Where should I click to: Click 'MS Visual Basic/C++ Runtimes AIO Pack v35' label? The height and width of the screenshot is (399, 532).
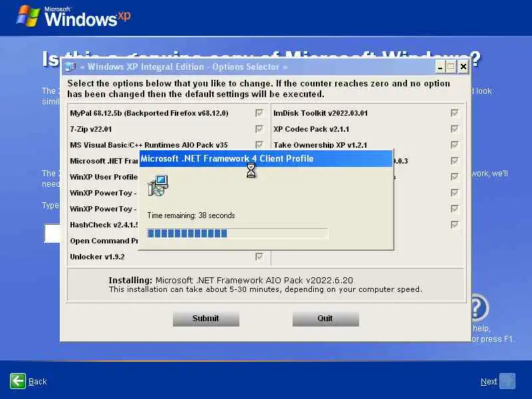149,145
